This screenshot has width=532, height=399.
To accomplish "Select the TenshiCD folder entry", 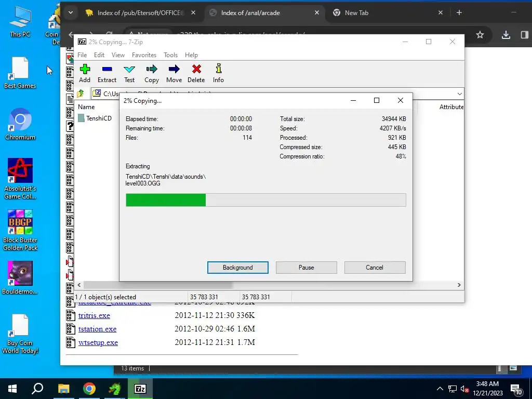I will coord(95,118).
